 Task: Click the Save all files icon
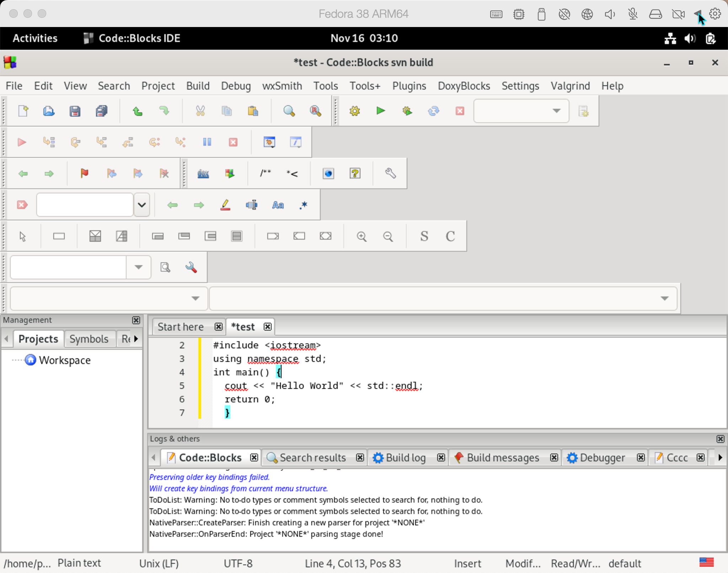coord(101,111)
